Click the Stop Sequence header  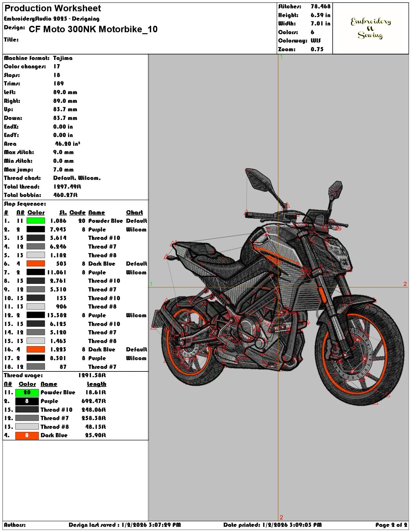25,204
